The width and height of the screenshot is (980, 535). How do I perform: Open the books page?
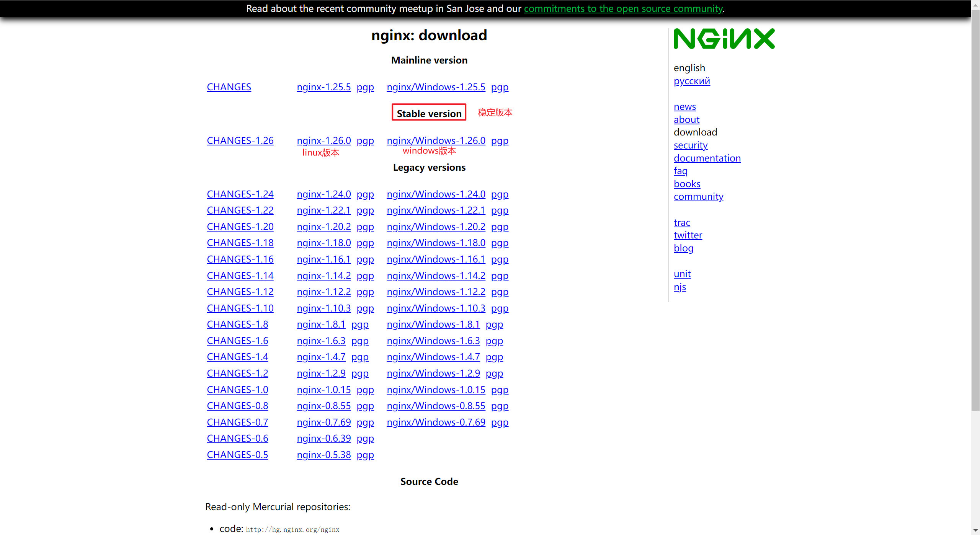[x=687, y=184]
